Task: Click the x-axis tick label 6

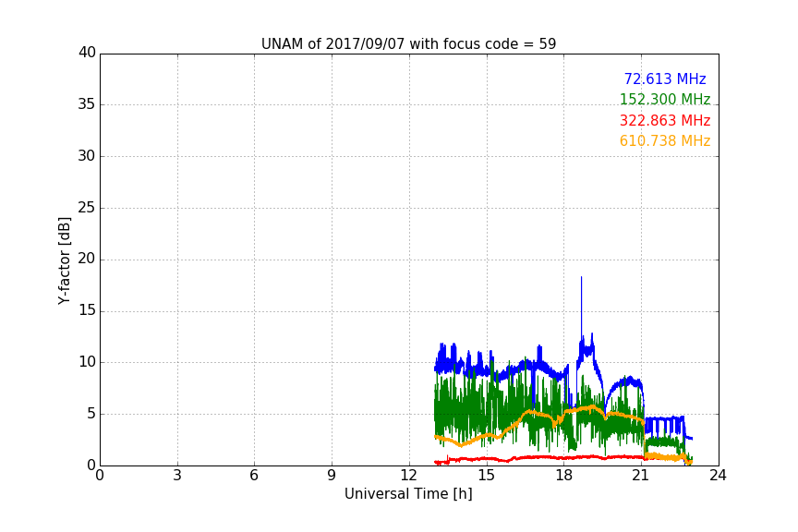Action: 255,476
